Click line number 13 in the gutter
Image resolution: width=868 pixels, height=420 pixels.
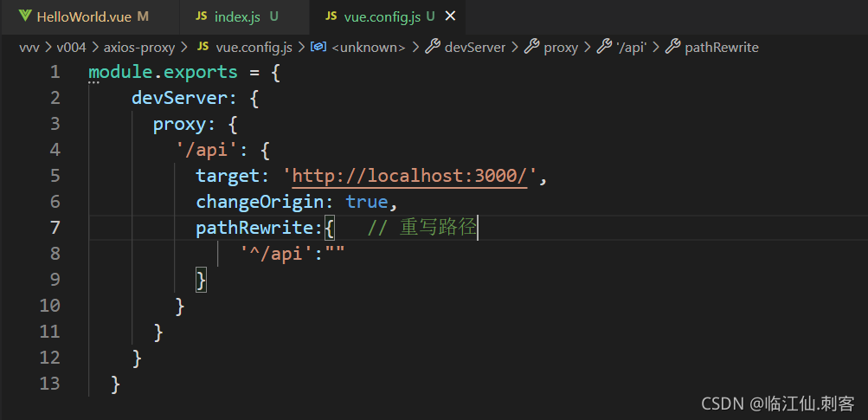[49, 384]
